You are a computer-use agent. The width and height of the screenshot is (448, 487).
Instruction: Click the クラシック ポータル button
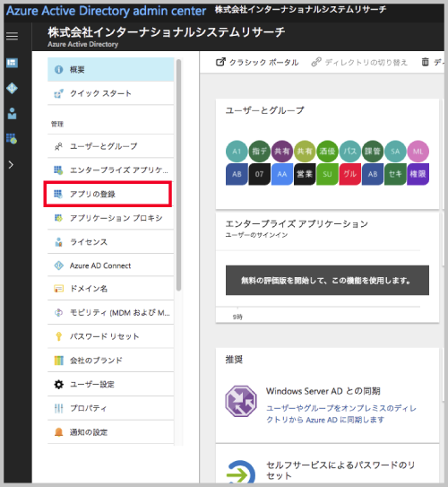tap(257, 63)
